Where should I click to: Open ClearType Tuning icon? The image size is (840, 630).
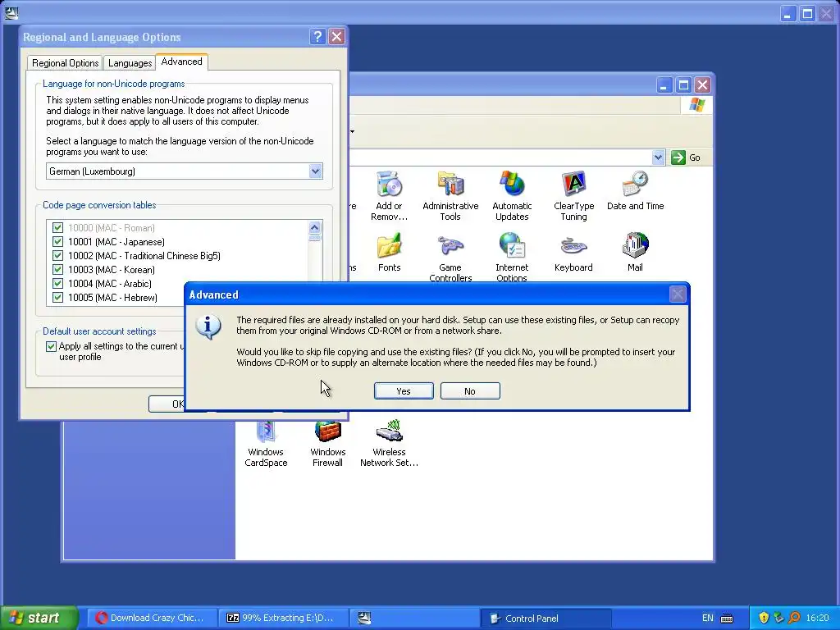point(573,195)
